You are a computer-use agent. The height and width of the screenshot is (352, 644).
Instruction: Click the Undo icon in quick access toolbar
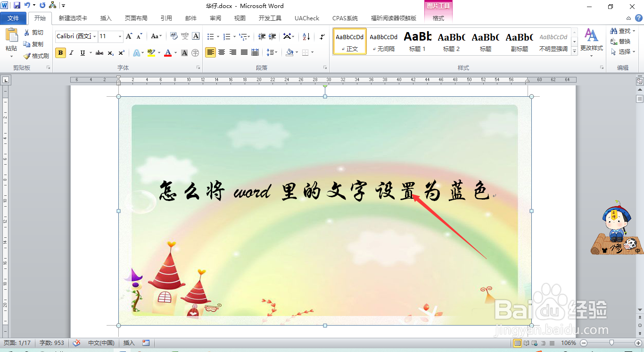(27, 6)
